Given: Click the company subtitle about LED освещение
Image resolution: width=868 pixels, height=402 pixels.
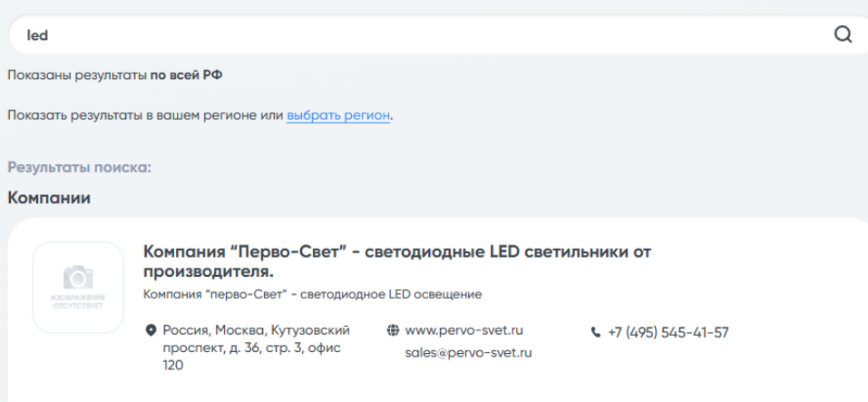Looking at the screenshot, I should tap(312, 295).
